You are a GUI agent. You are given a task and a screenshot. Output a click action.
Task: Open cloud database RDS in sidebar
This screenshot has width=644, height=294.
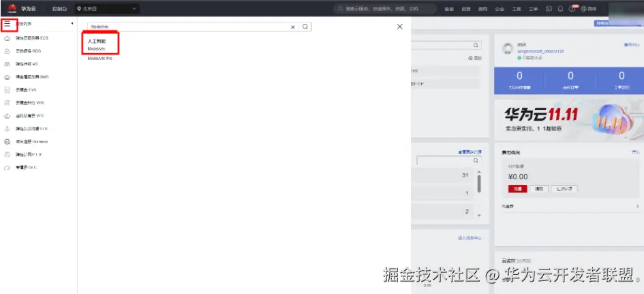point(29,51)
